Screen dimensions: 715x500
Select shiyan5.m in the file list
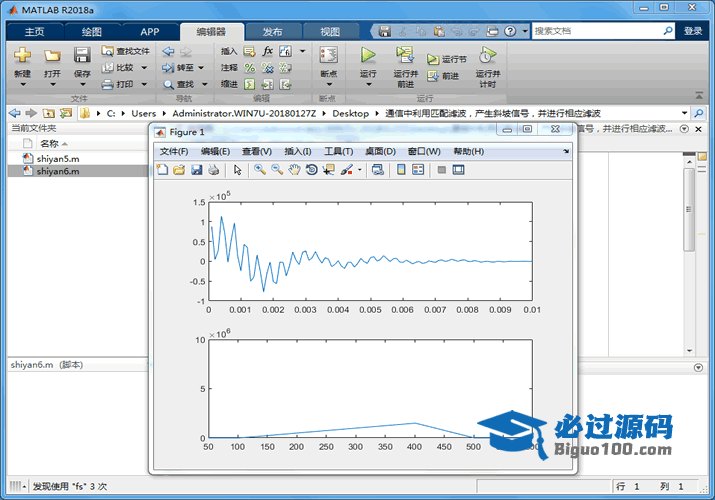(x=57, y=157)
